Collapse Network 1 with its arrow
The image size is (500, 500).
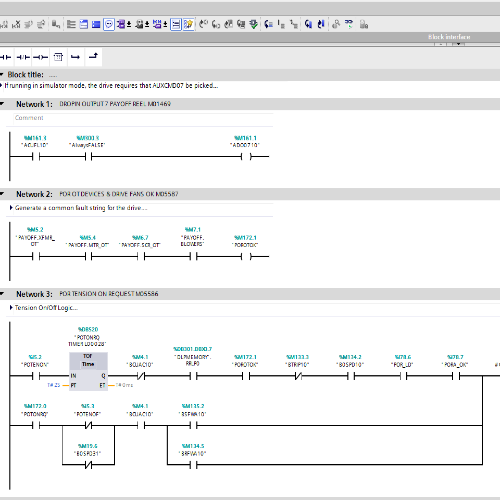pos(2,104)
